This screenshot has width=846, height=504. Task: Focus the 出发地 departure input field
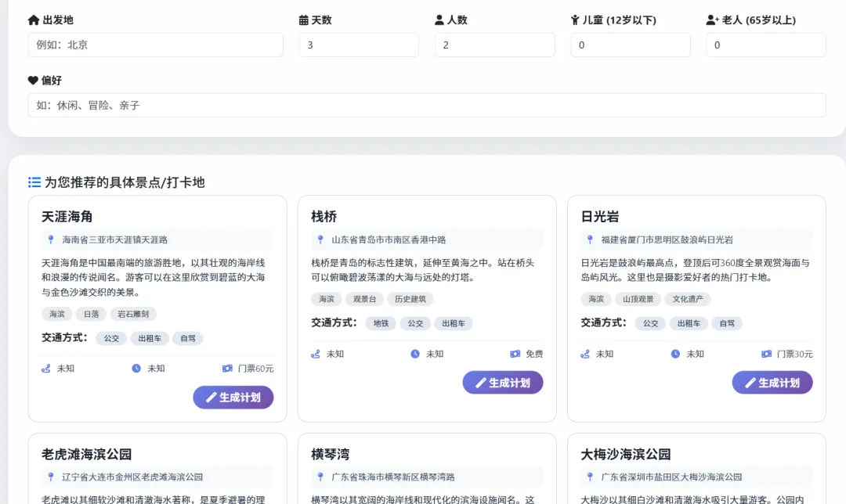[155, 45]
